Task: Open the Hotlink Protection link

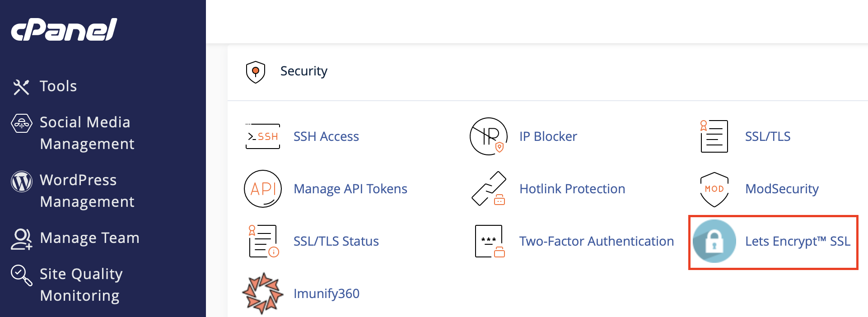Action: coord(572,189)
